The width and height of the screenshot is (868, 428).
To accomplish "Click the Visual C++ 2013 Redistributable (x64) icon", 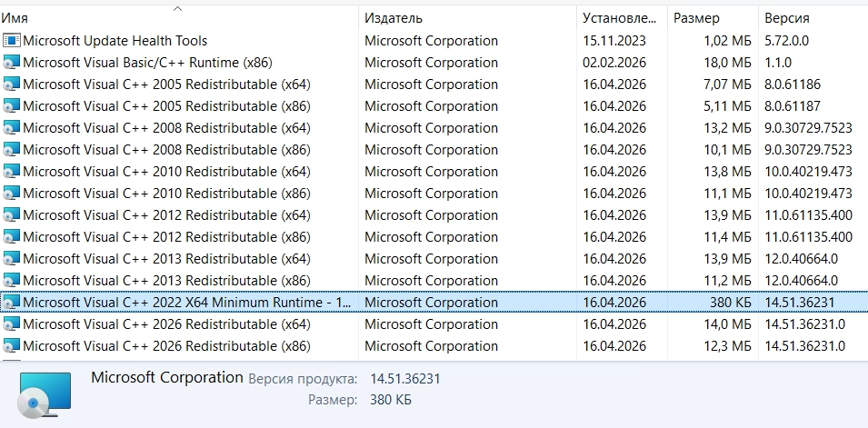I will [12, 259].
